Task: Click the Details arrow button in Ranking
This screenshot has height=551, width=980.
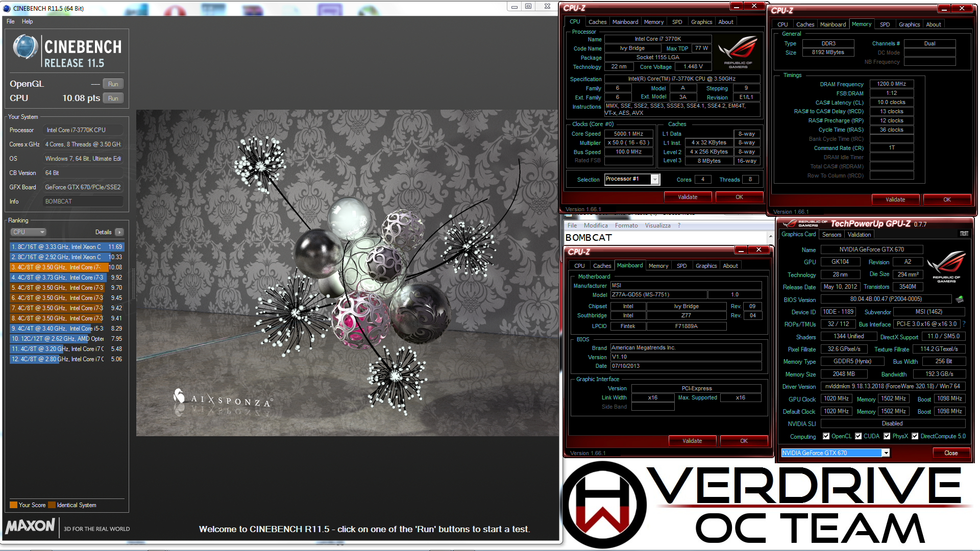Action: [x=119, y=232]
